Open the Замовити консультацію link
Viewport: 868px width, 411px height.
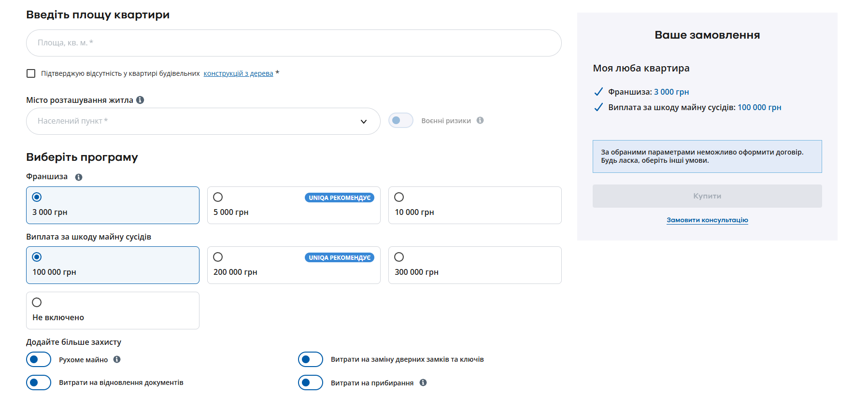coord(707,220)
